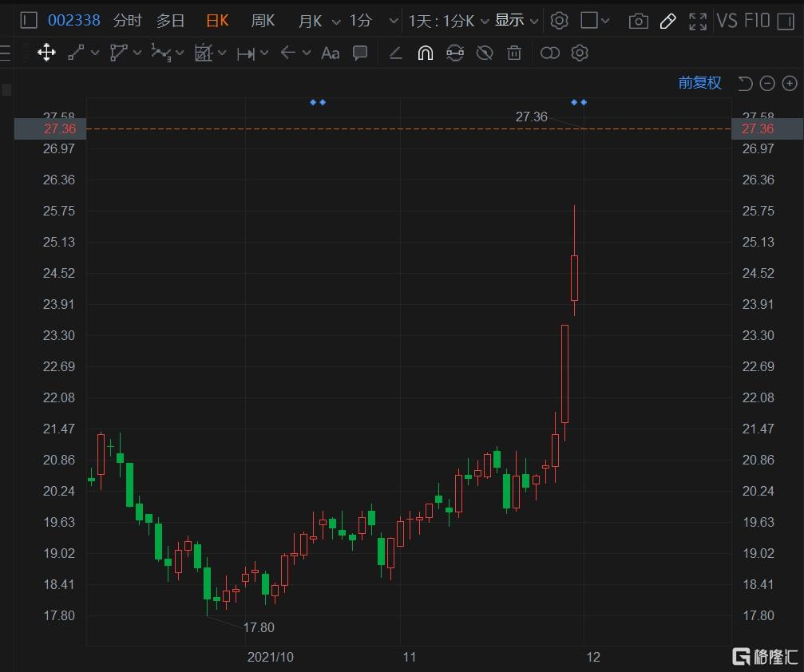This screenshot has width=804, height=672.
Task: Zoom out chart with minus icon
Action: pyautogui.click(x=767, y=83)
